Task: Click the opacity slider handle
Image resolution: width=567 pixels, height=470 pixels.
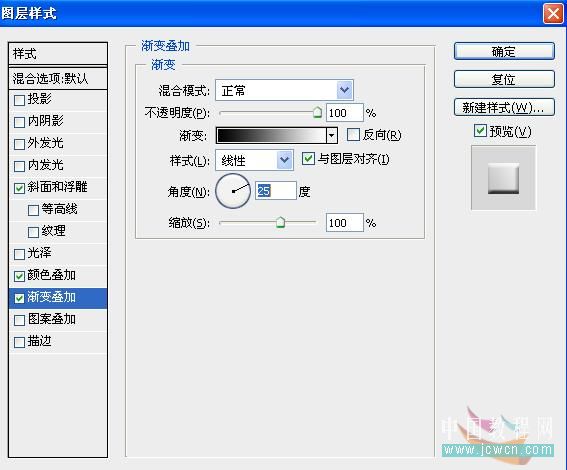Action: 317,112
